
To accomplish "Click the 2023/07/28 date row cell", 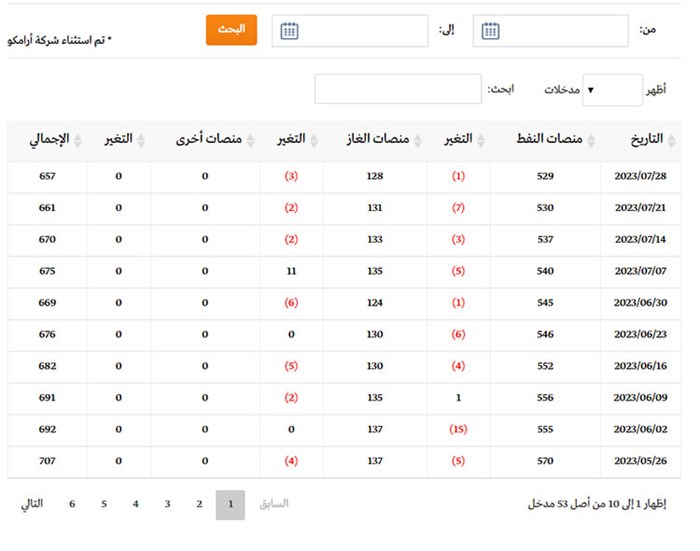I will 640,177.
